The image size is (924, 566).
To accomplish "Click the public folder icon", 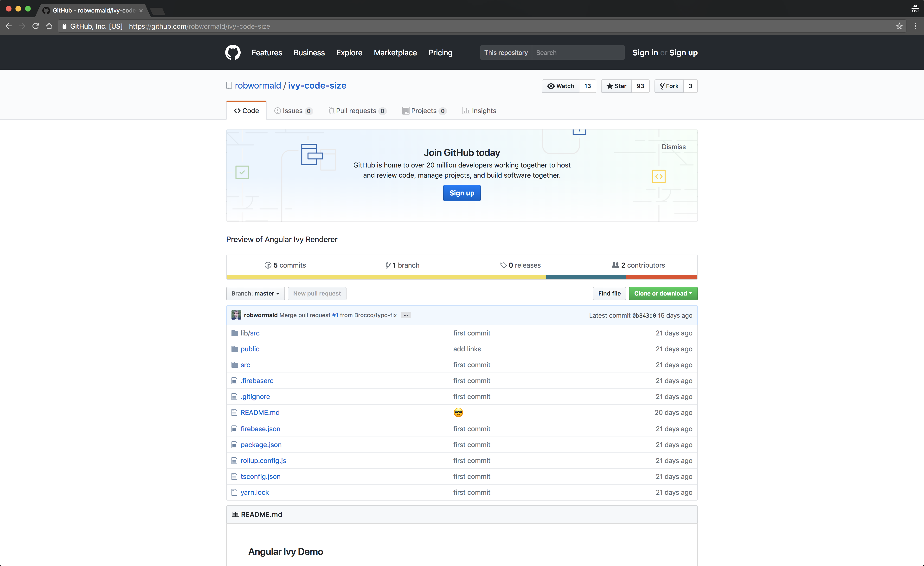I will (235, 349).
